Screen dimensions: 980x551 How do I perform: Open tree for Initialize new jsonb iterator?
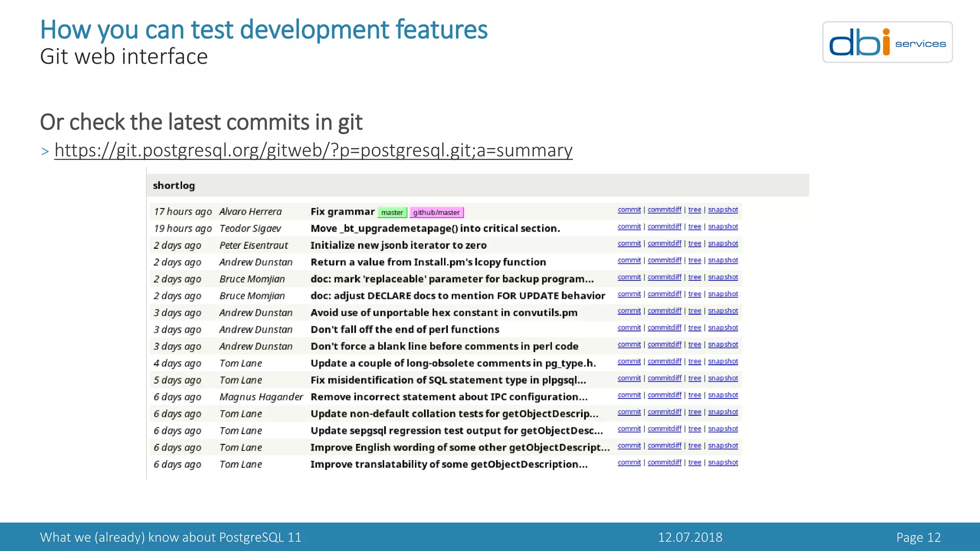pyautogui.click(x=694, y=243)
